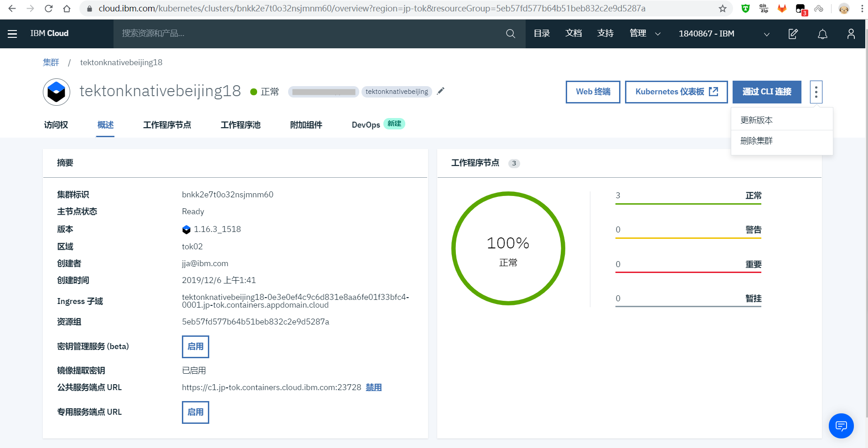Open the Chrome three-dot menu
Image resolution: width=868 pixels, height=448 pixels.
[862, 9]
